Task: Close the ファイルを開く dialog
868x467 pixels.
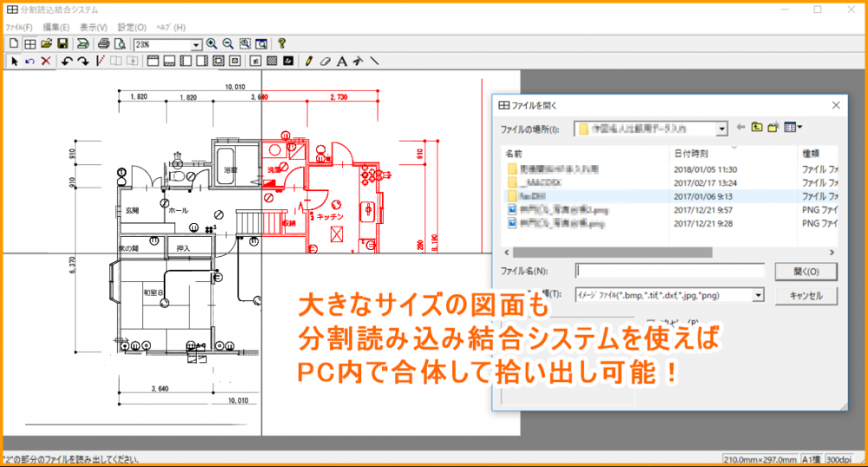Action: (x=836, y=105)
